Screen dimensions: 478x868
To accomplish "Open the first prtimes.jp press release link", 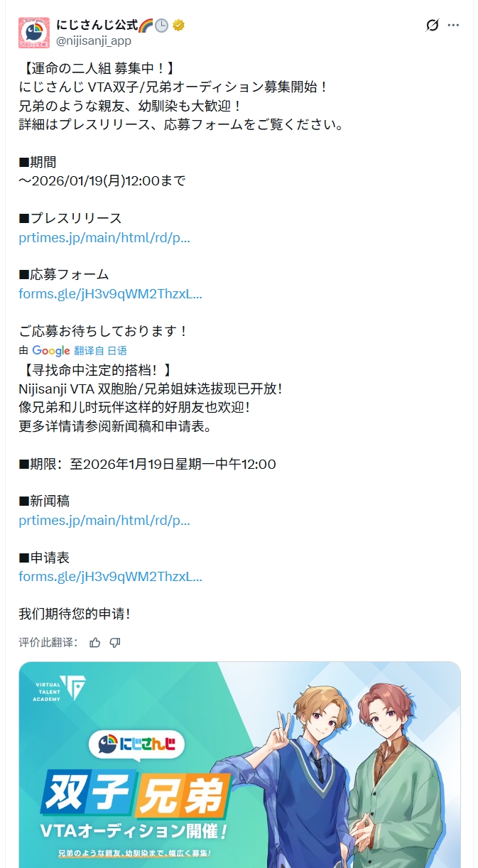I will [104, 238].
